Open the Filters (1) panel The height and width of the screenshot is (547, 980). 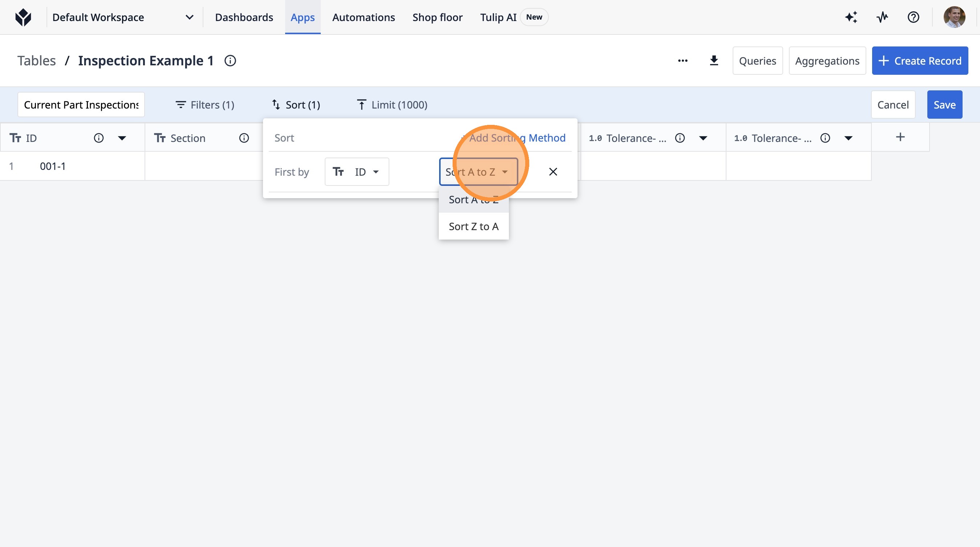pyautogui.click(x=204, y=105)
